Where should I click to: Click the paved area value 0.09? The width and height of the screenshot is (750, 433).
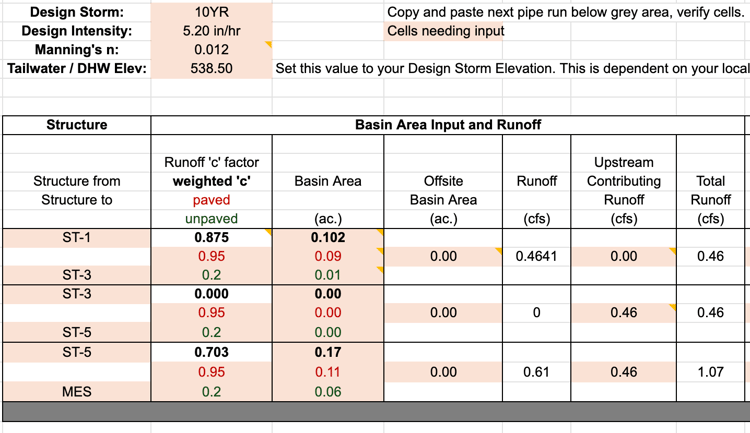328,256
